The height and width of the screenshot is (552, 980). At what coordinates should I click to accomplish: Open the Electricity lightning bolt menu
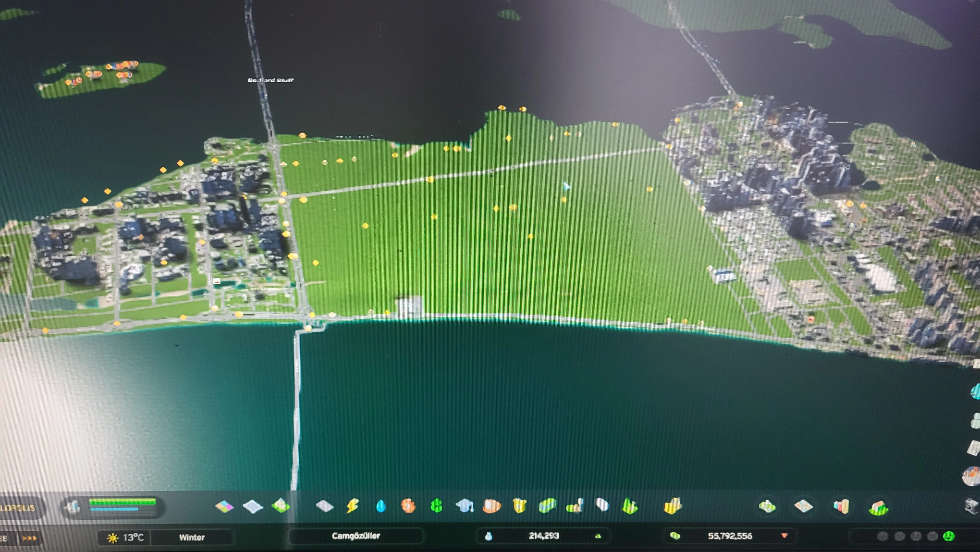coord(352,506)
